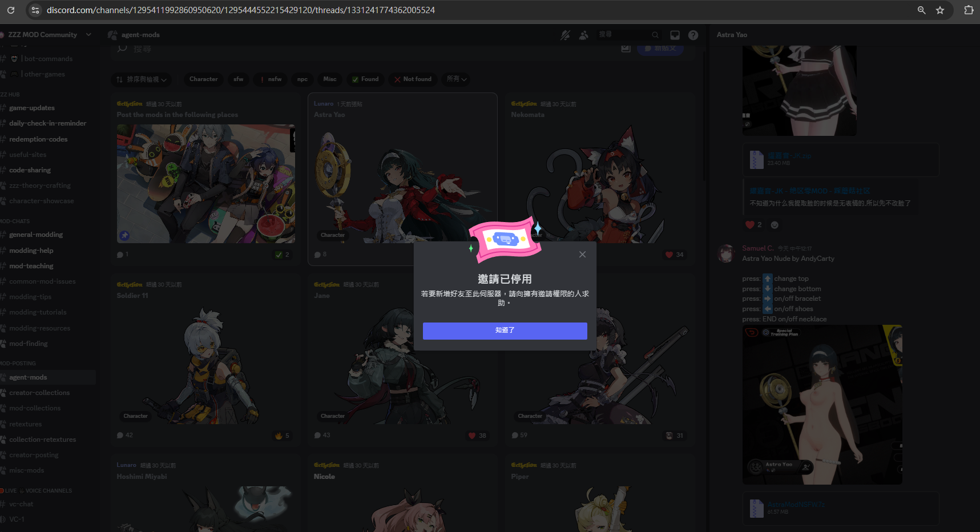Open notification settings bell icon in channel header

click(565, 35)
